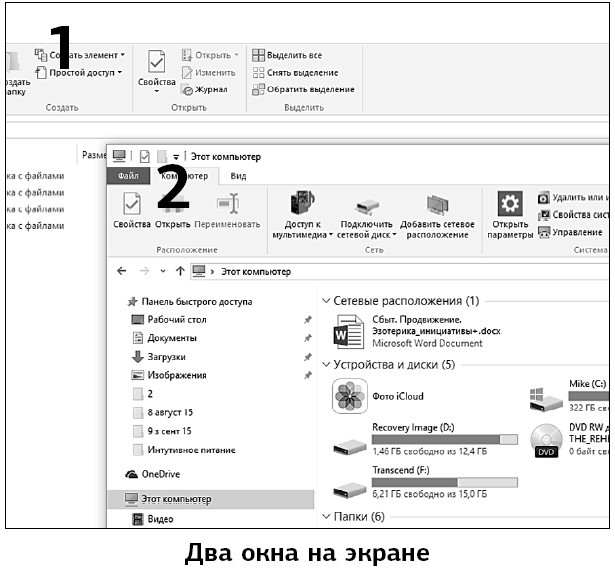The height and width of the screenshot is (569, 615).
Task: Click Журнал icon in back window
Action: pos(187,89)
